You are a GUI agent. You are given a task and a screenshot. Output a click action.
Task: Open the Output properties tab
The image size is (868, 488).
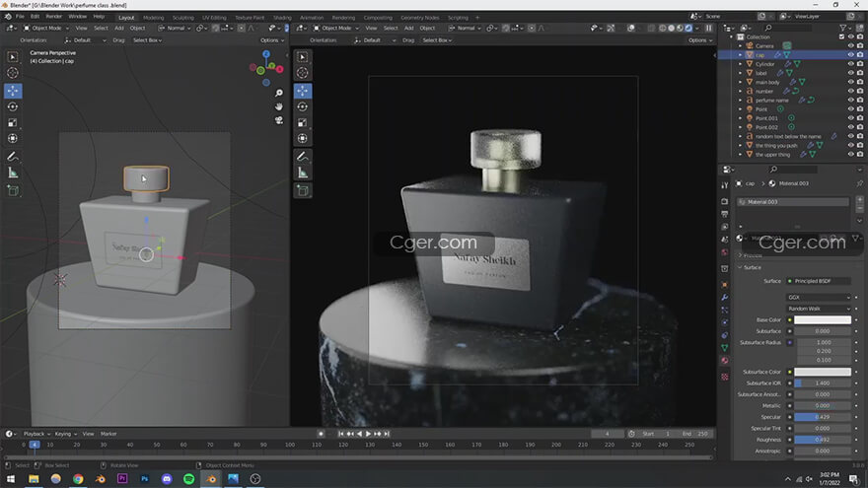point(725,214)
